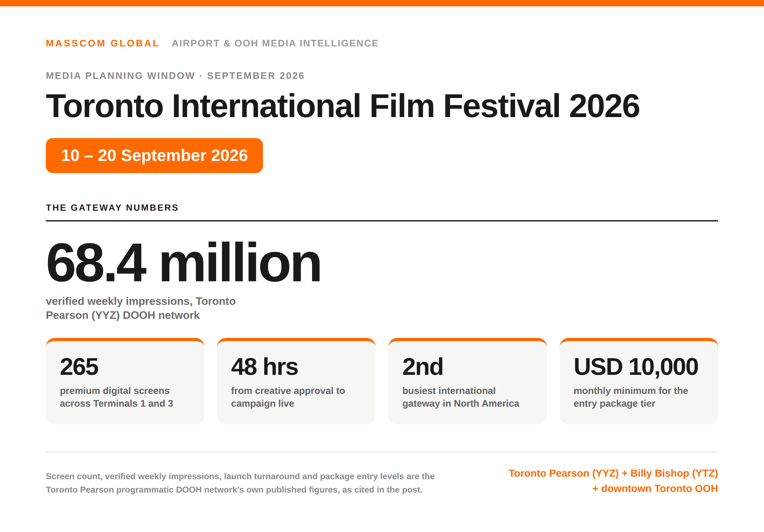Click the 10 – 20 September 2026 date badge

154,156
